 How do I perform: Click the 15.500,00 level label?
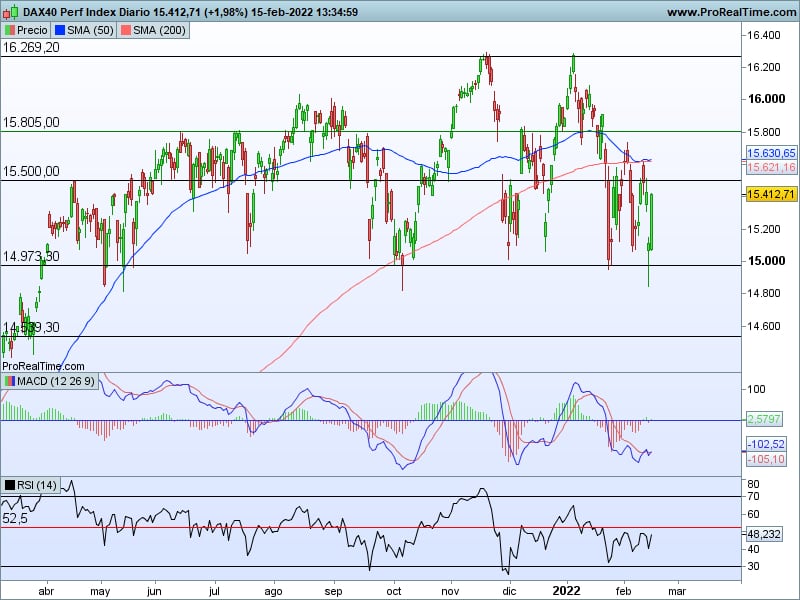(31, 171)
